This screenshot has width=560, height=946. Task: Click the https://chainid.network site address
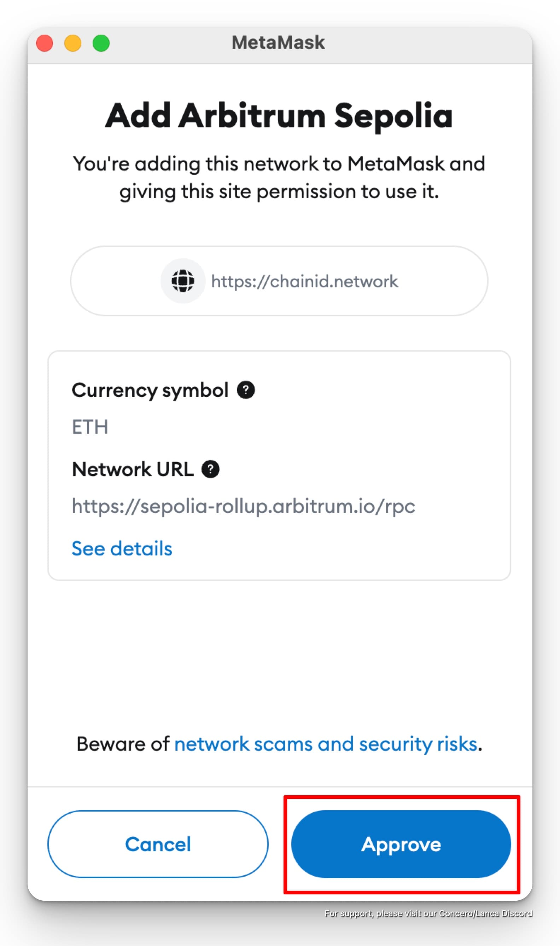(304, 282)
